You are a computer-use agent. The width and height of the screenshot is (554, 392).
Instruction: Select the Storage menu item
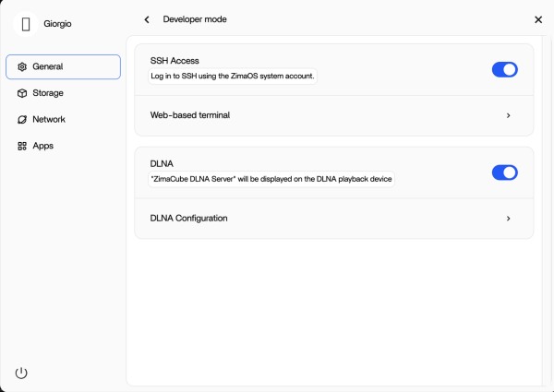[x=63, y=93]
